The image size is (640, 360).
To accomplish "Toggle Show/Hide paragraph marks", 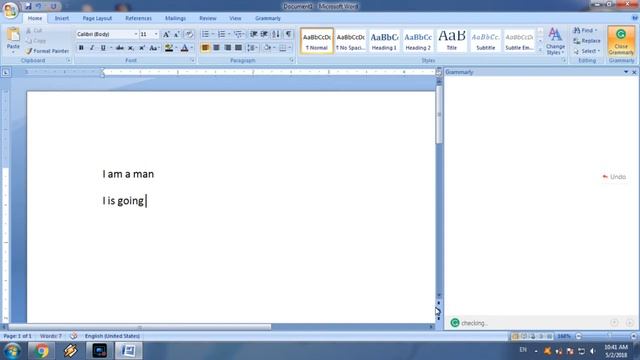I will click(288, 34).
